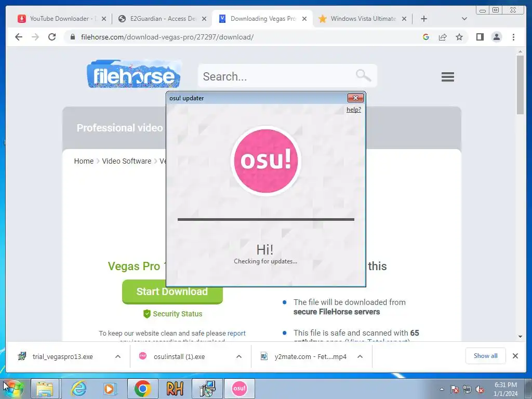This screenshot has width=532, height=399.
Task: Close the osu! updater window
Action: pos(355,98)
